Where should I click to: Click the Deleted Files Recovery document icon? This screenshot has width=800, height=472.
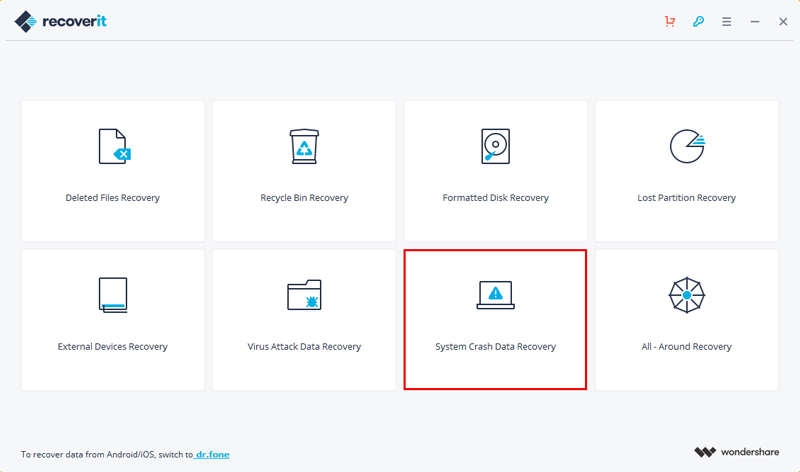[x=114, y=146]
